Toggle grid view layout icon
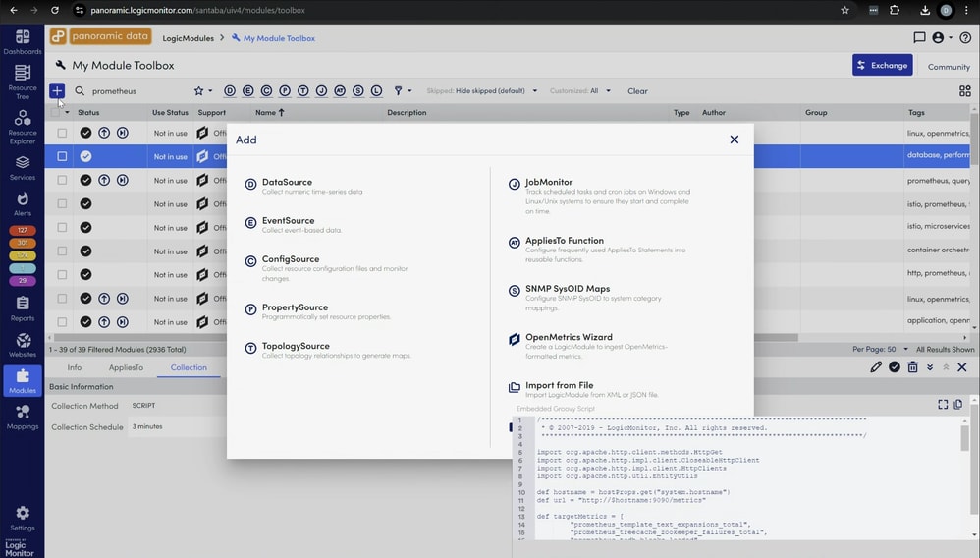980x558 pixels. pos(965,91)
